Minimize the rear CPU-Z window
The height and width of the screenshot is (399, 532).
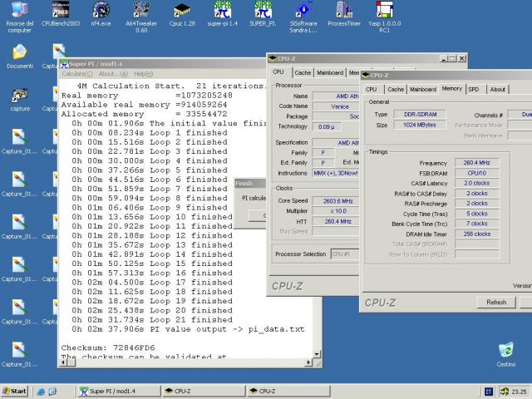(444, 59)
